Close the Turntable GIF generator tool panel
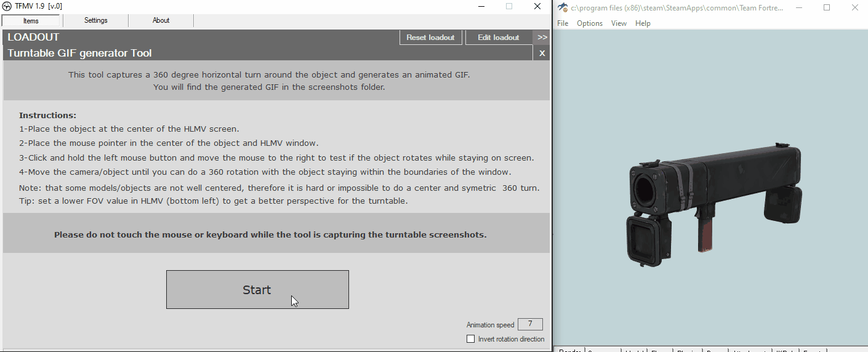 [542, 54]
